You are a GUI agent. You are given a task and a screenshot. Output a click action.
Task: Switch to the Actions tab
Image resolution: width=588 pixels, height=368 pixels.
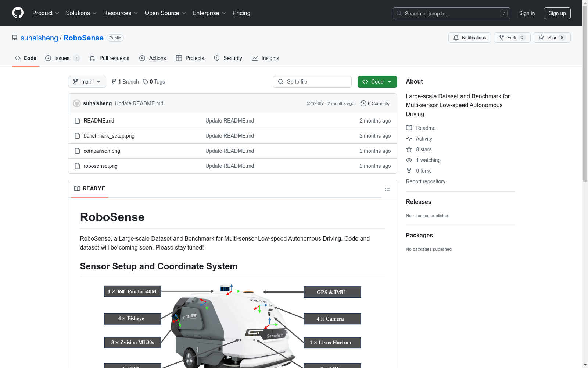pos(153,58)
